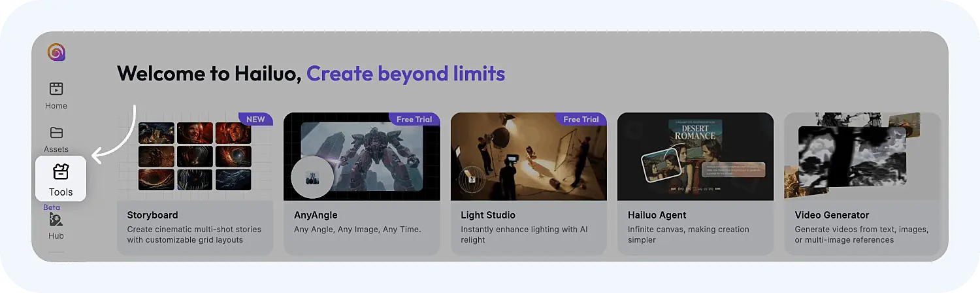Screen dimensions: 980x293
Task: Click "Instantly enhance lighting with AI relight" text
Action: coord(525,235)
